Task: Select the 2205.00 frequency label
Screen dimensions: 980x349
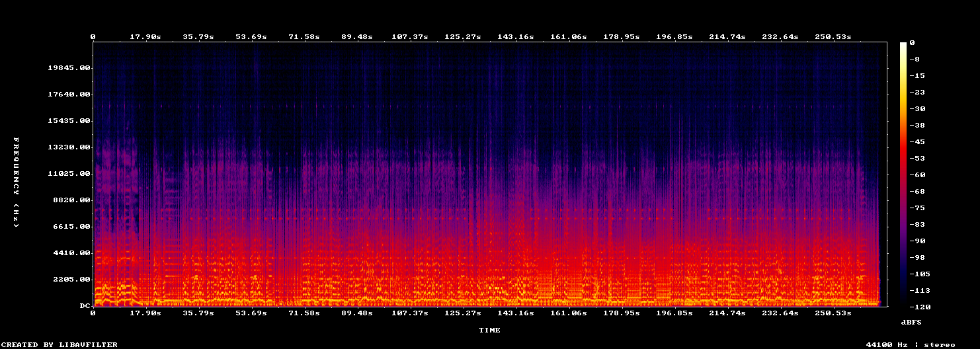Action: [71, 280]
